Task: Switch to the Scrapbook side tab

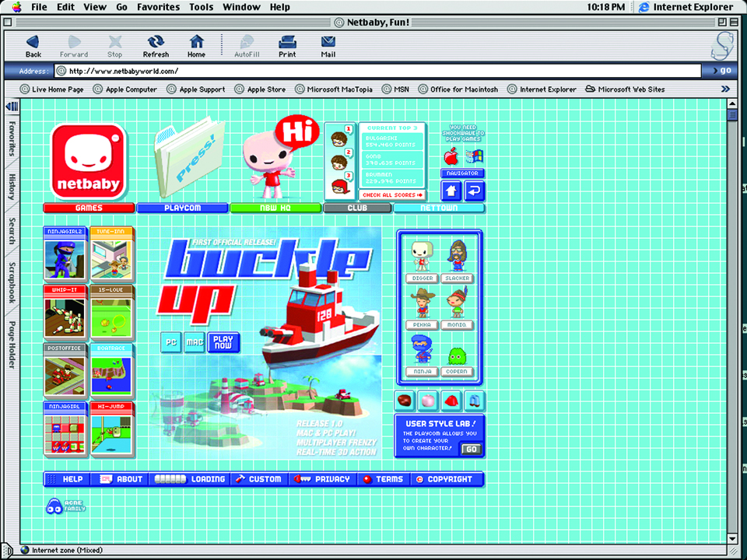Action: click(12, 282)
